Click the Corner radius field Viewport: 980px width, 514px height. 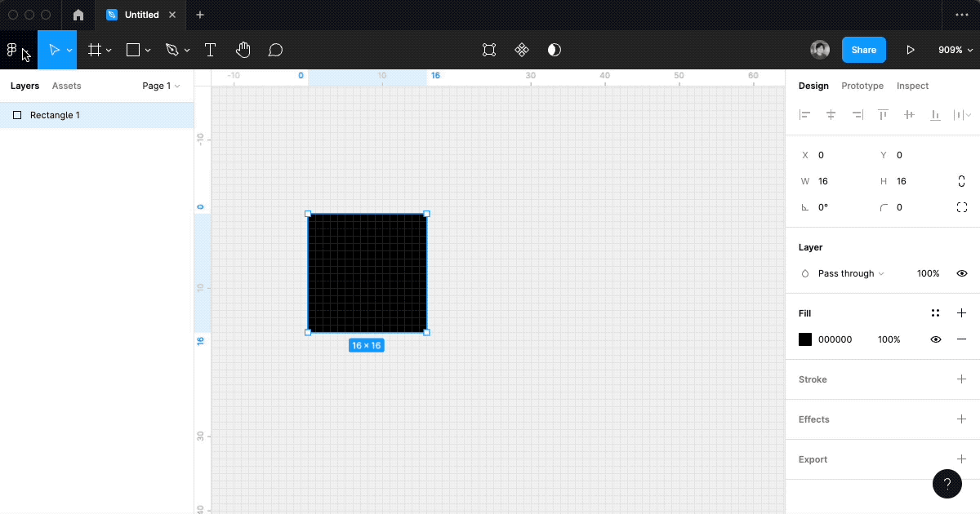click(x=911, y=207)
